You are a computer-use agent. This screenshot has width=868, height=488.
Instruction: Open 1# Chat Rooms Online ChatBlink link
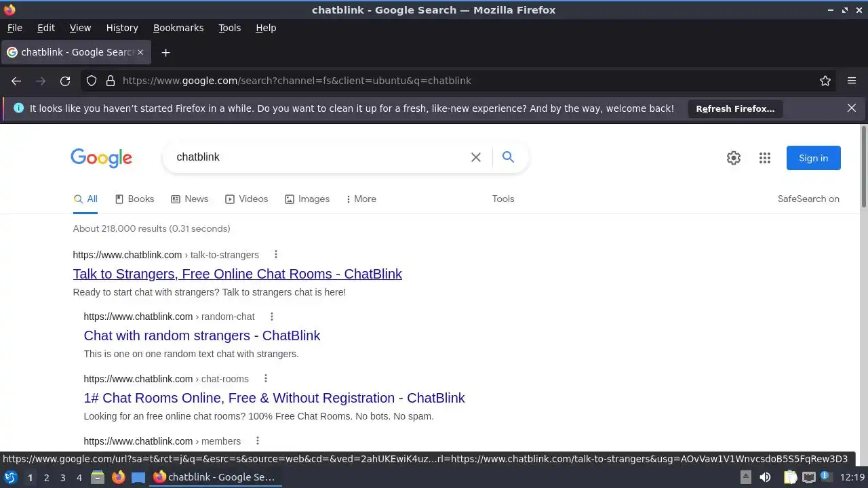tap(274, 398)
